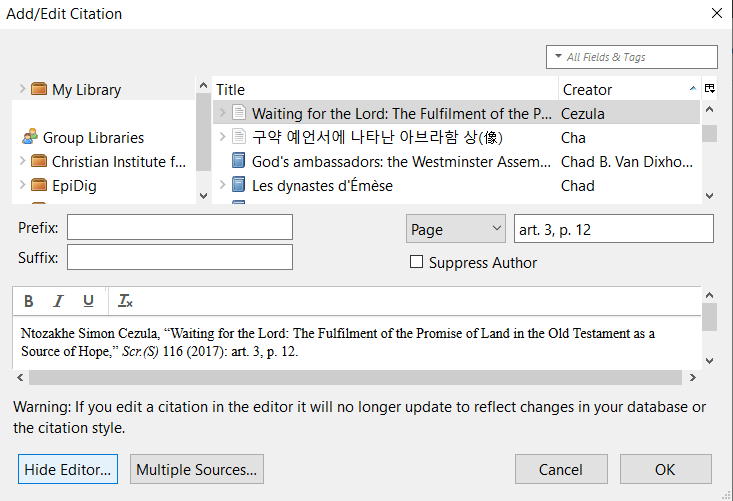This screenshot has height=501, width=733.
Task: Open the column picker icon
Action: click(709, 89)
